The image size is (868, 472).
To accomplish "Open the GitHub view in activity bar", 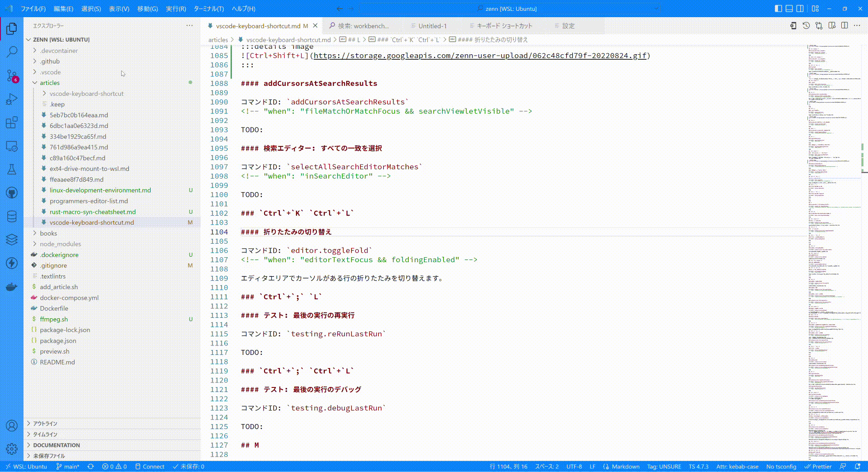I will [x=12, y=193].
